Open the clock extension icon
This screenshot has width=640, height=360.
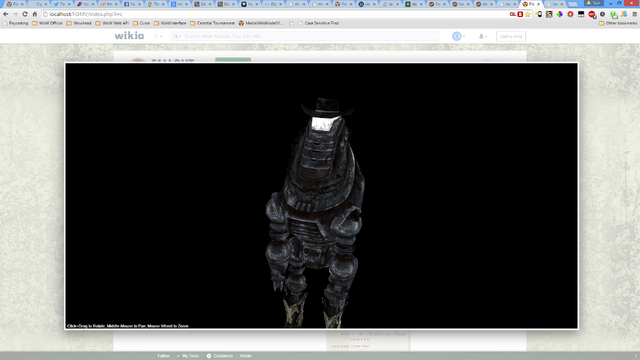pyautogui.click(x=602, y=14)
